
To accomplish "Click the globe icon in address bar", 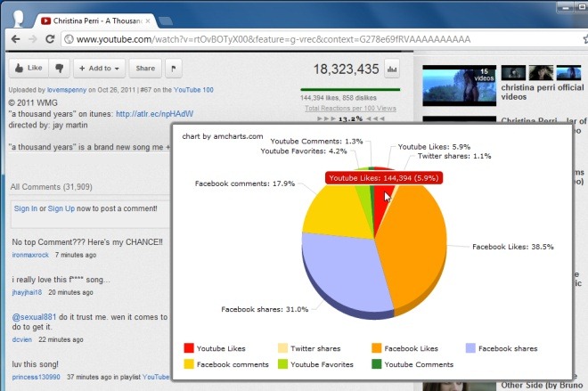I will click(69, 39).
